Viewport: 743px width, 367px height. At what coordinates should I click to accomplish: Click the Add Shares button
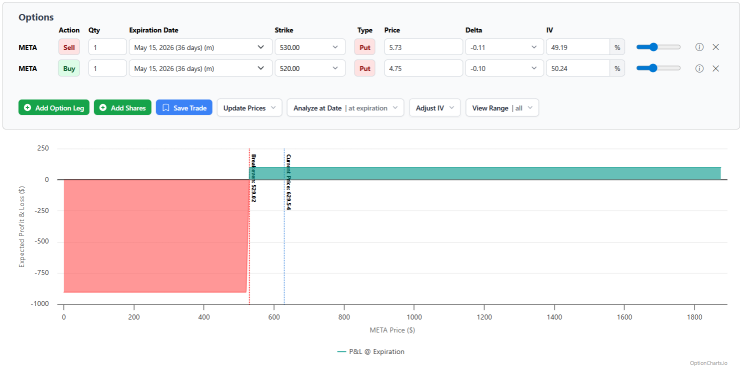[123, 107]
